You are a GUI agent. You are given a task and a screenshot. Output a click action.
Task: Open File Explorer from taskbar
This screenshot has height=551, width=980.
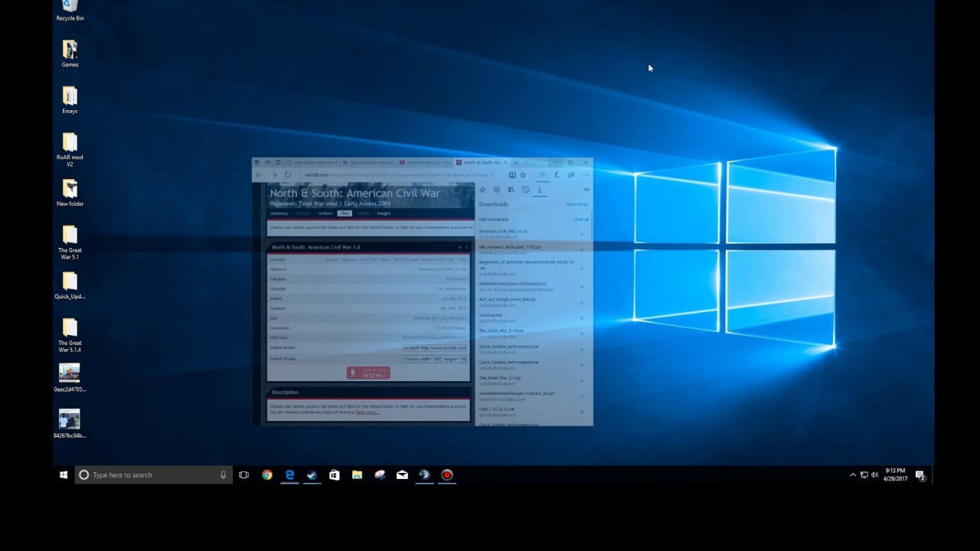(357, 475)
